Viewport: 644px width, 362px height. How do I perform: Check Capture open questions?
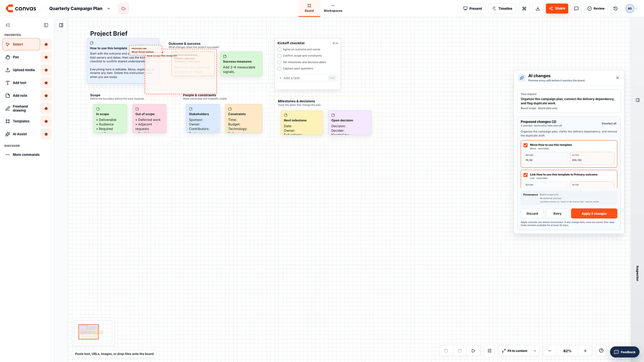coord(279,69)
